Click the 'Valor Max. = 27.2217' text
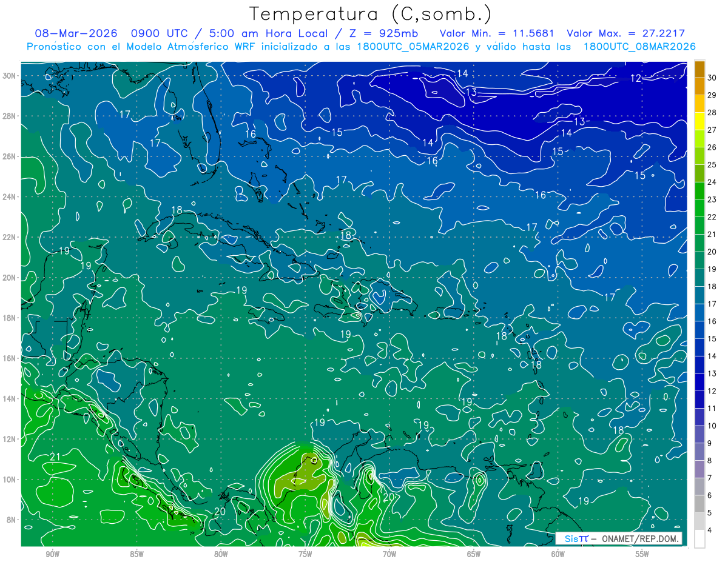Viewport: 728px width, 562px height. click(x=625, y=33)
